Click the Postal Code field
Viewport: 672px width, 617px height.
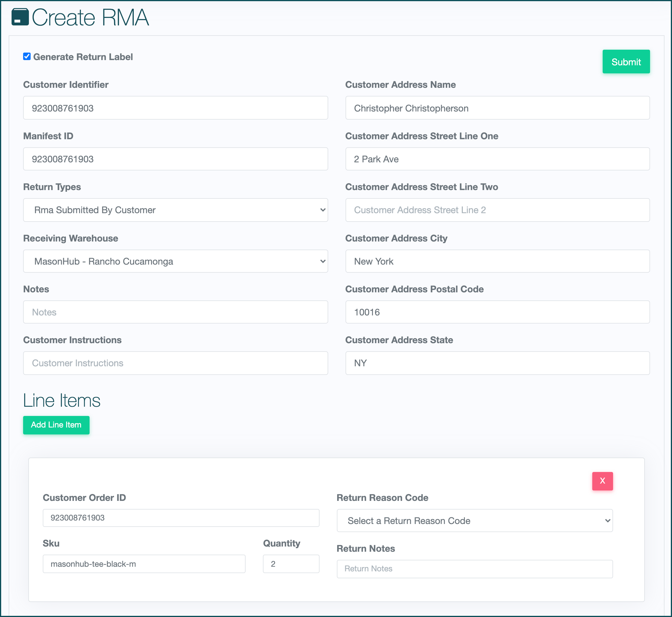click(497, 312)
